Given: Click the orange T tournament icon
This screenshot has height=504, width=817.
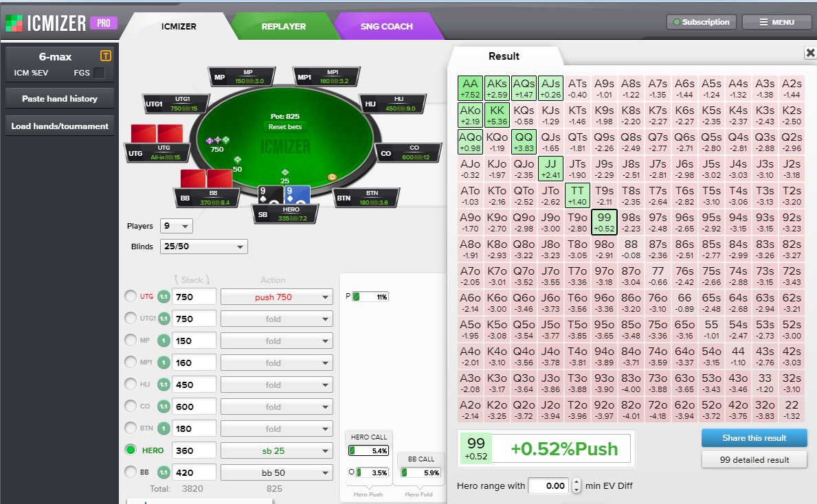Looking at the screenshot, I should coord(105,56).
